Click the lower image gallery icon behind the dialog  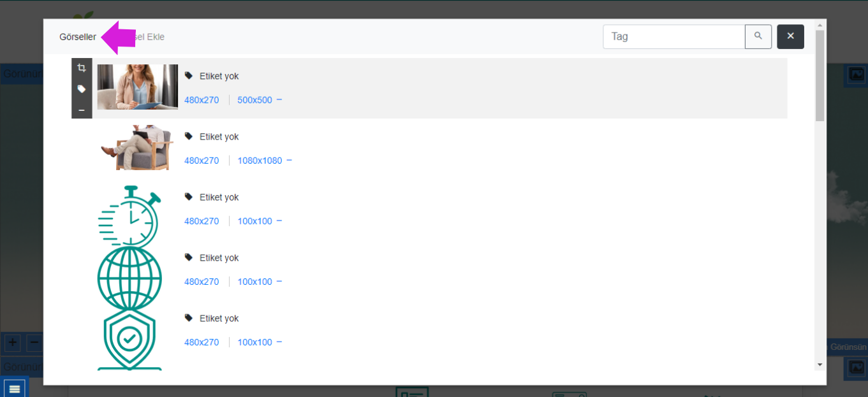(855, 368)
